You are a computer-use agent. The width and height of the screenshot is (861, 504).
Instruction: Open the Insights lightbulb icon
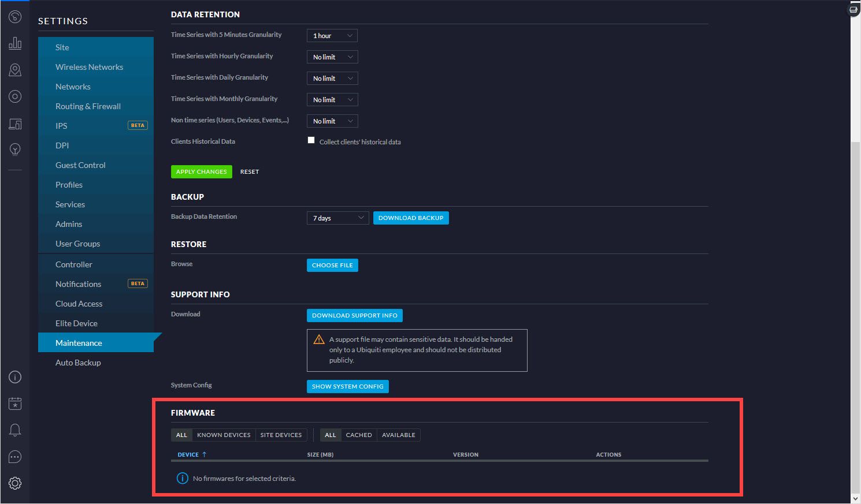tap(15, 150)
